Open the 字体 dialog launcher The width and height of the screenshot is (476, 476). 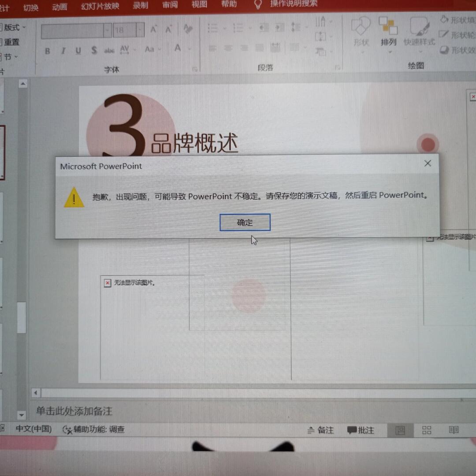194,70
